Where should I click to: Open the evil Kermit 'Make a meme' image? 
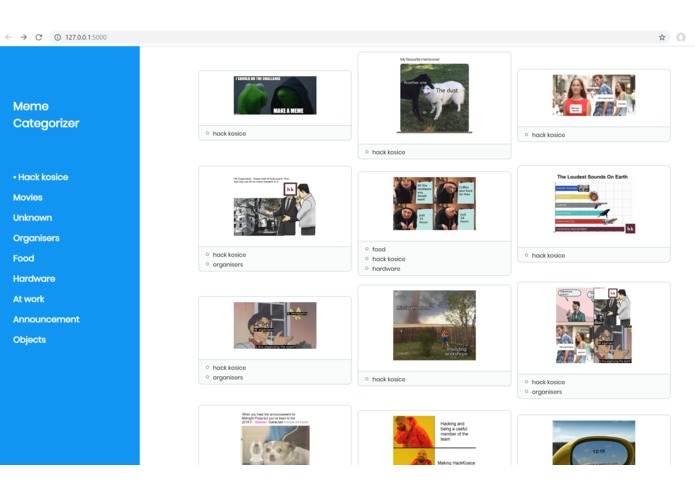(275, 95)
